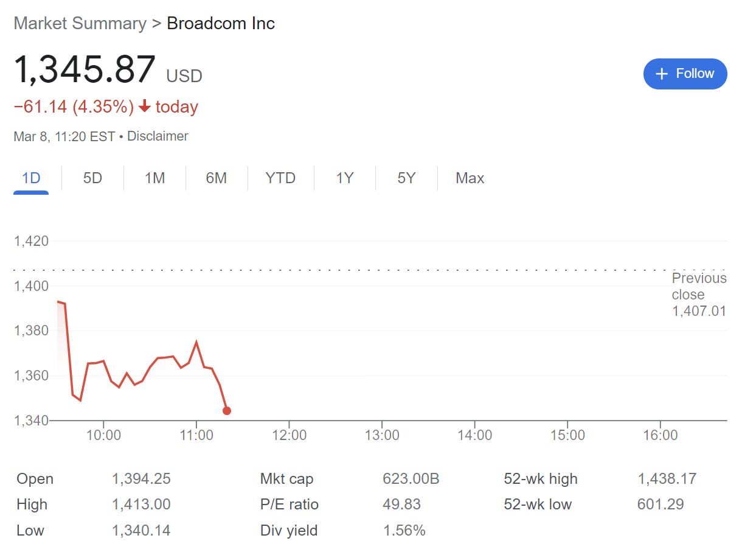Switch to the 5D chart tab
This screenshot has width=756, height=552.
point(92,178)
